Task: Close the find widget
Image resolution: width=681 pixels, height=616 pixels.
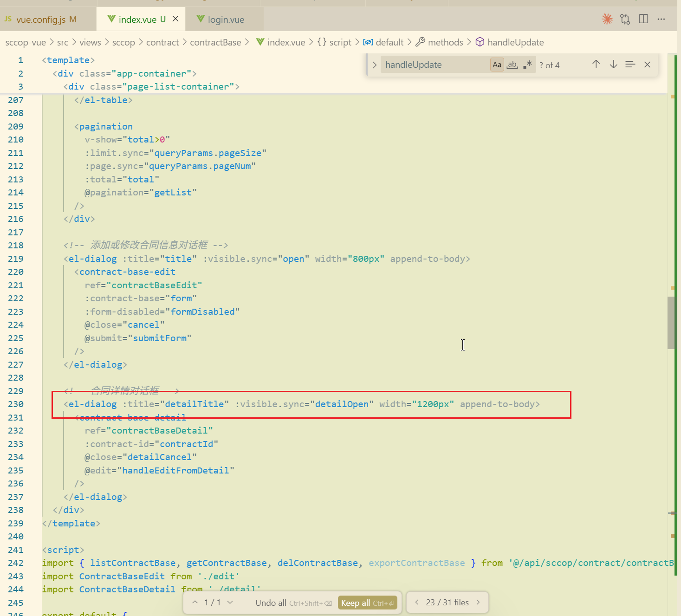Action: [x=647, y=65]
